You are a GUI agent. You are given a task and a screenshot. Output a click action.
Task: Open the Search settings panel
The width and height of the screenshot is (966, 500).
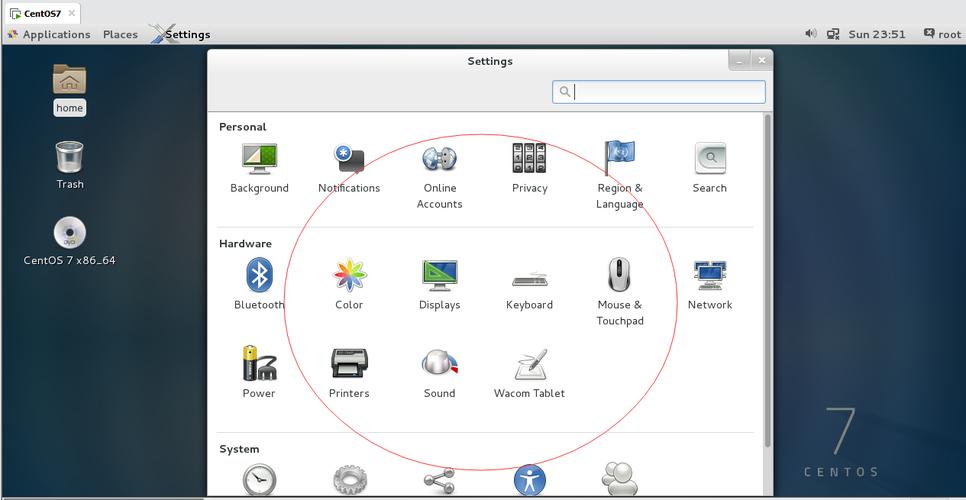tap(710, 167)
